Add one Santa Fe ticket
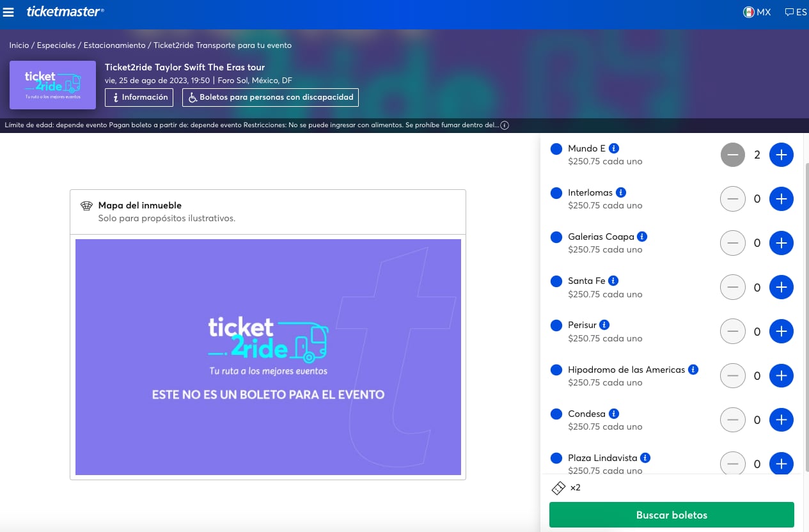This screenshot has width=809, height=532. point(781,287)
